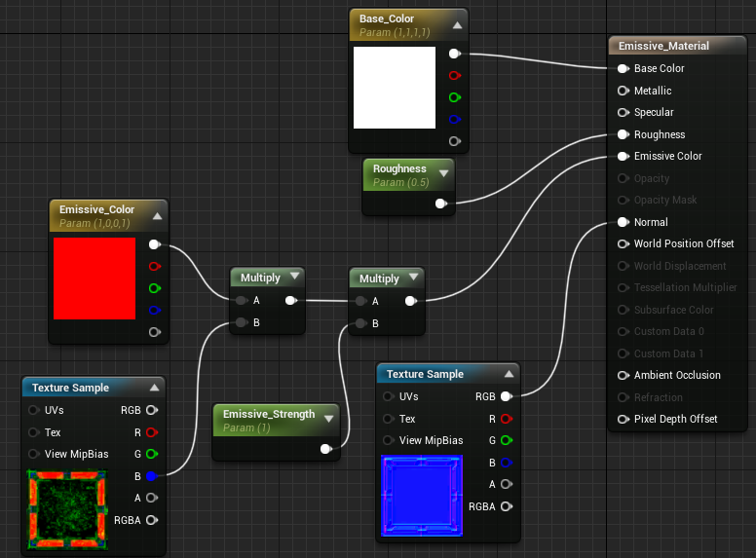Screen dimensions: 756x558
Task: Collapse the left Texture Sample node preview
Action: 154,388
